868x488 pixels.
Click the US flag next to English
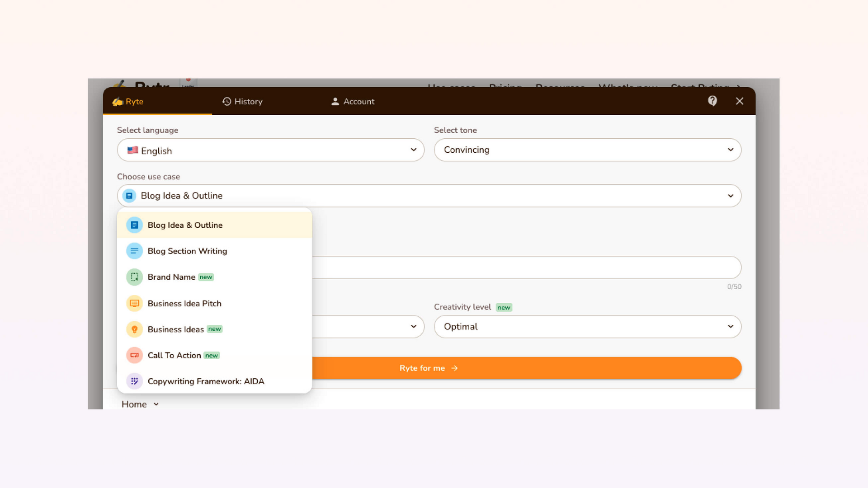coord(132,150)
